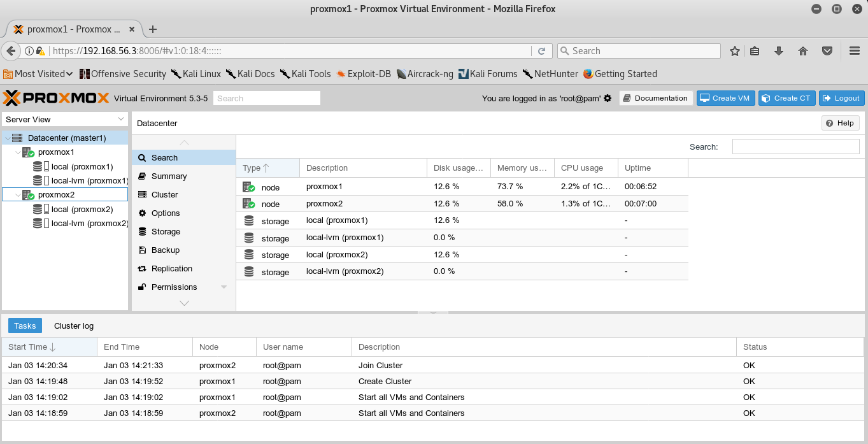Click the Help button
This screenshot has width=868, height=444.
[x=841, y=123]
